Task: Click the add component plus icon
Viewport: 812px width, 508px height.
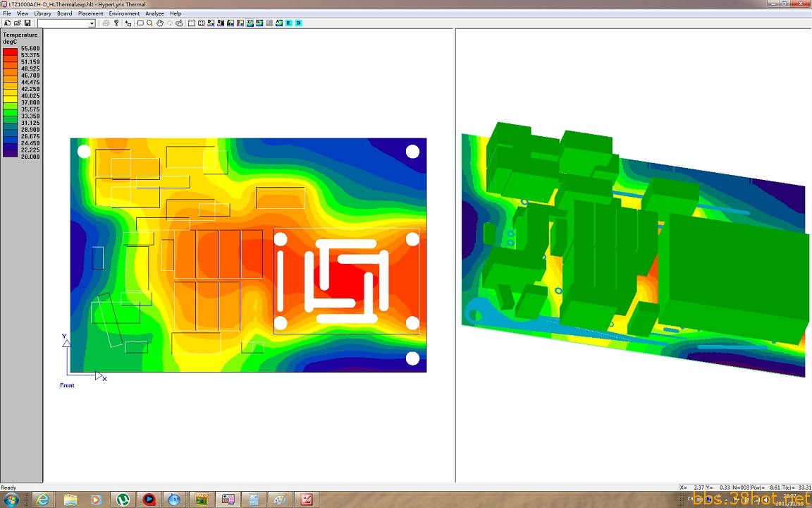Action: click(x=128, y=23)
